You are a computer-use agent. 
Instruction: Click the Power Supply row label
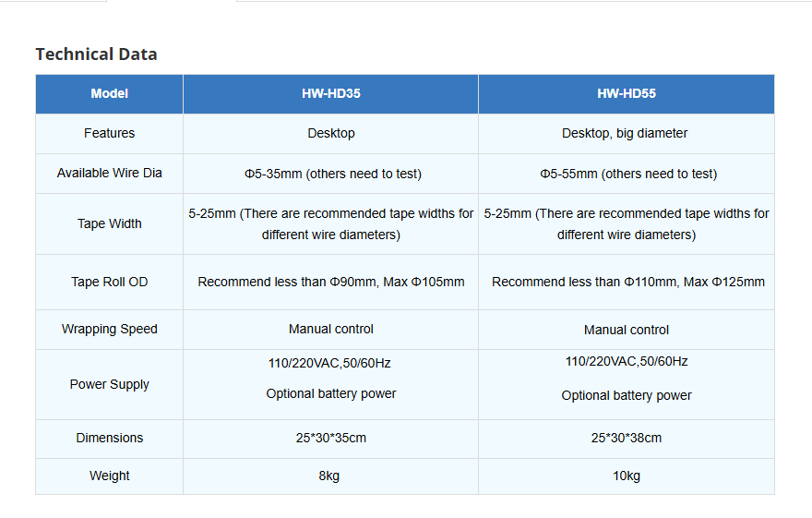click(109, 384)
